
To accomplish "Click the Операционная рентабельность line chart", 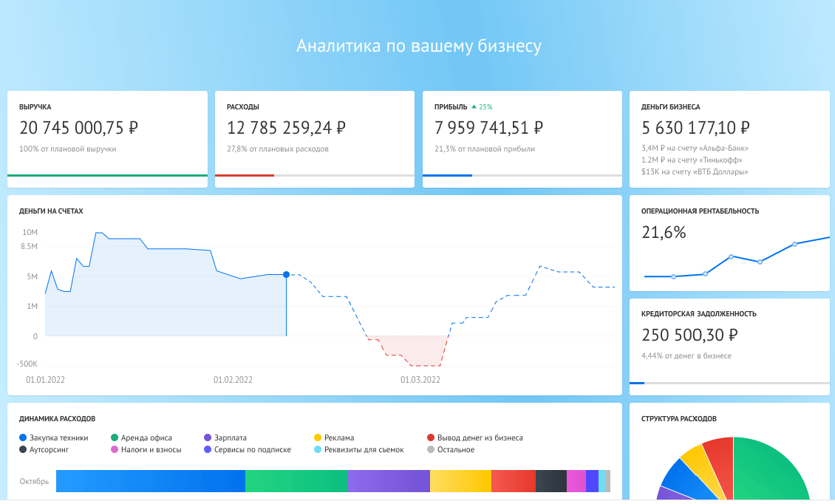I will pos(737,259).
